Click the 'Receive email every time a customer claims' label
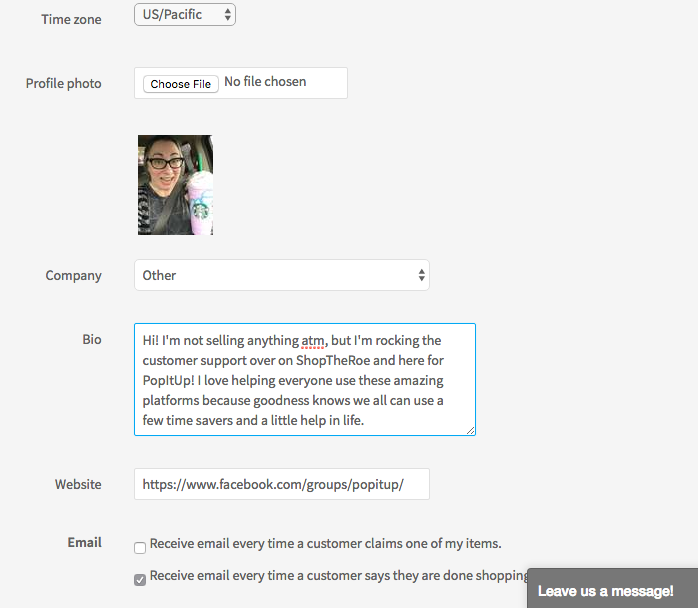Viewport: 698px width, 608px height. click(x=325, y=543)
